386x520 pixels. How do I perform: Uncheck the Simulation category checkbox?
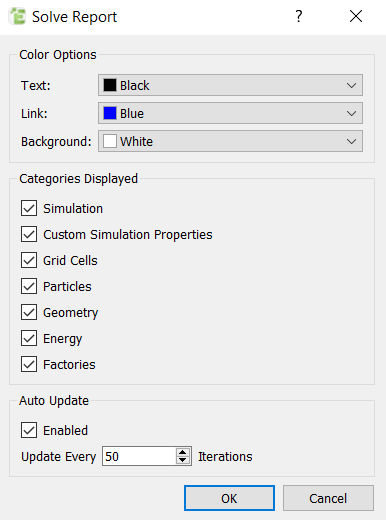pyautogui.click(x=29, y=208)
